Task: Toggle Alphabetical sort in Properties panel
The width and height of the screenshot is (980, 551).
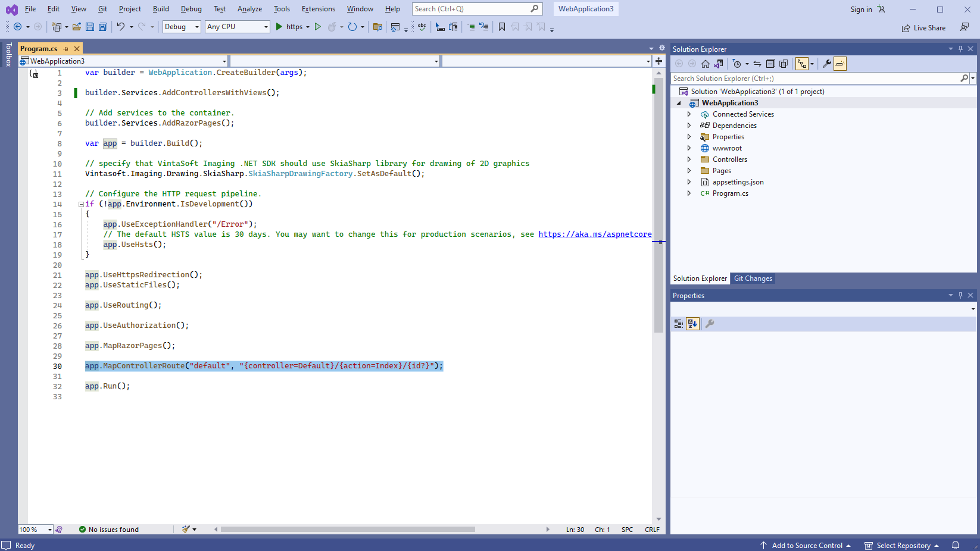Action: pyautogui.click(x=692, y=324)
